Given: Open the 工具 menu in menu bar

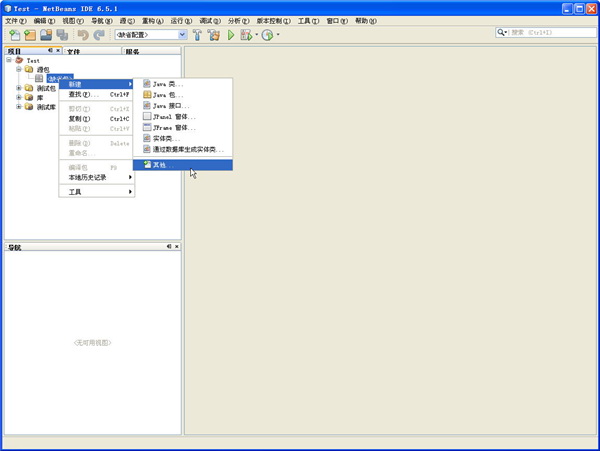Looking at the screenshot, I should 308,21.
